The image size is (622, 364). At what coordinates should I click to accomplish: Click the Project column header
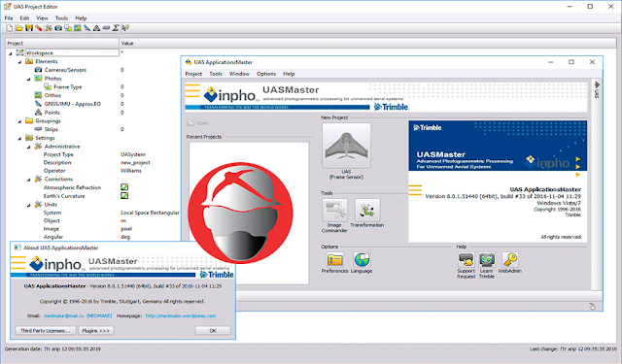62,43
